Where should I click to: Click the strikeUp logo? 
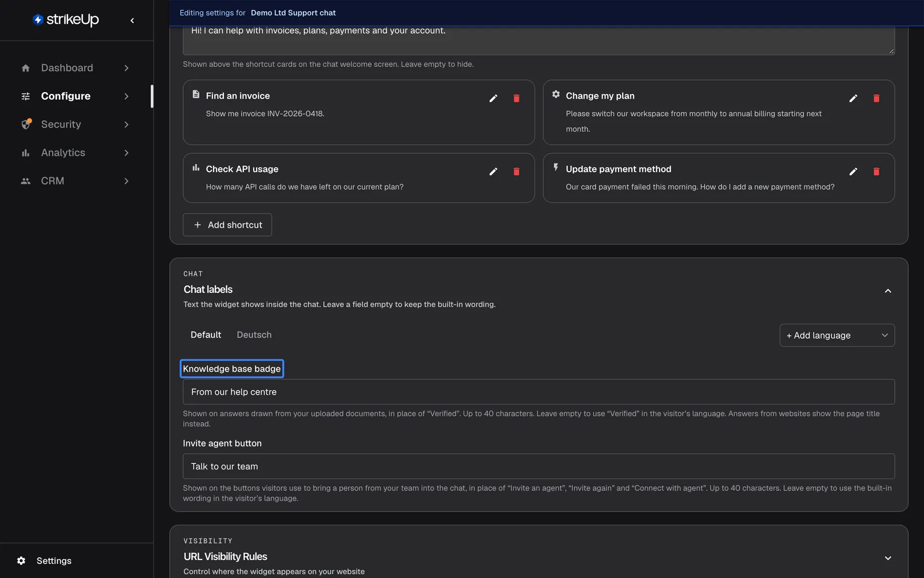click(66, 20)
